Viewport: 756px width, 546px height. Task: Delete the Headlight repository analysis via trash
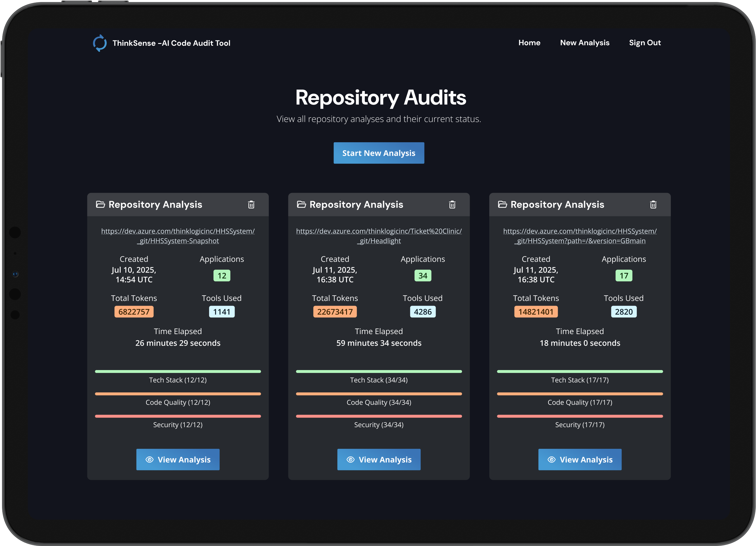pos(452,205)
